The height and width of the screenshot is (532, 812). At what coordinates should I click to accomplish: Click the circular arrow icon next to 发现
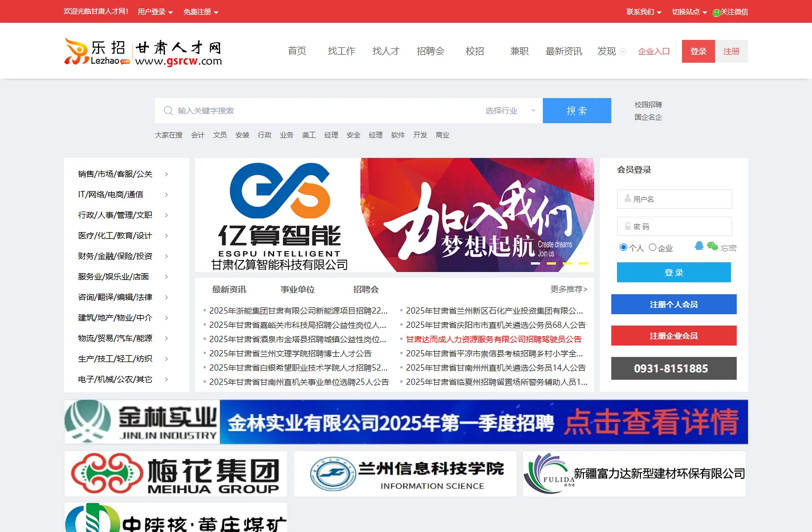point(623,52)
